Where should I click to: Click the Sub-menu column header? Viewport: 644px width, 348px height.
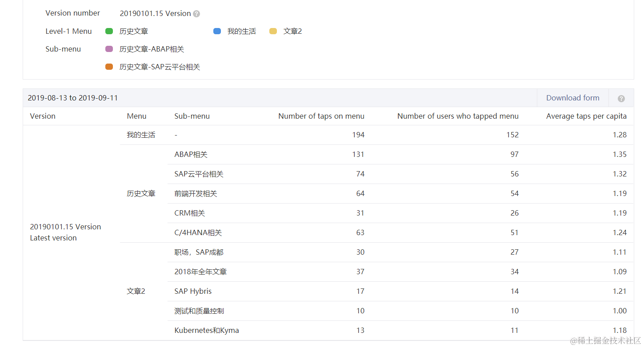point(192,116)
